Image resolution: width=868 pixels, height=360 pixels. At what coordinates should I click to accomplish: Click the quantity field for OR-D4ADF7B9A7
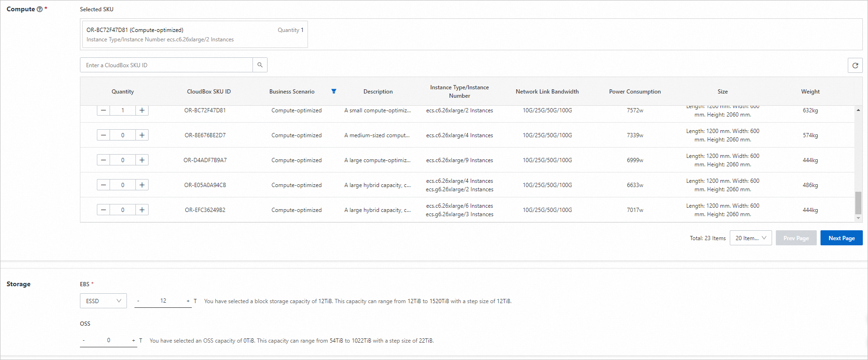(x=123, y=160)
